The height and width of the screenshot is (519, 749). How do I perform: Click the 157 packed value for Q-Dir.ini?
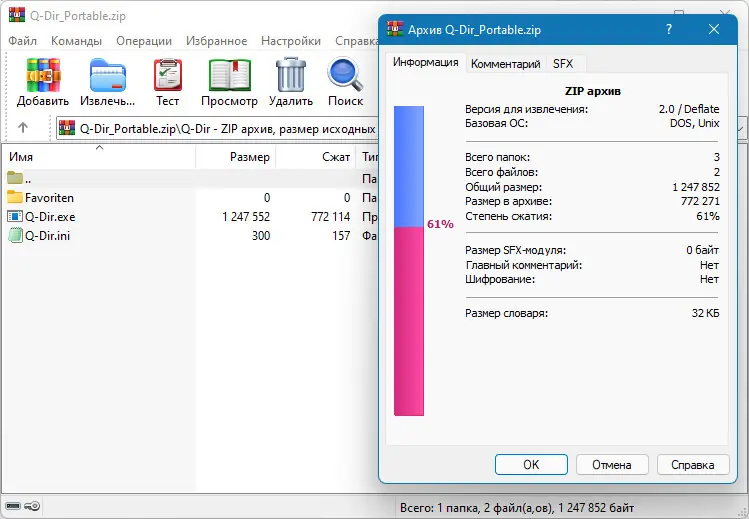pyautogui.click(x=341, y=235)
